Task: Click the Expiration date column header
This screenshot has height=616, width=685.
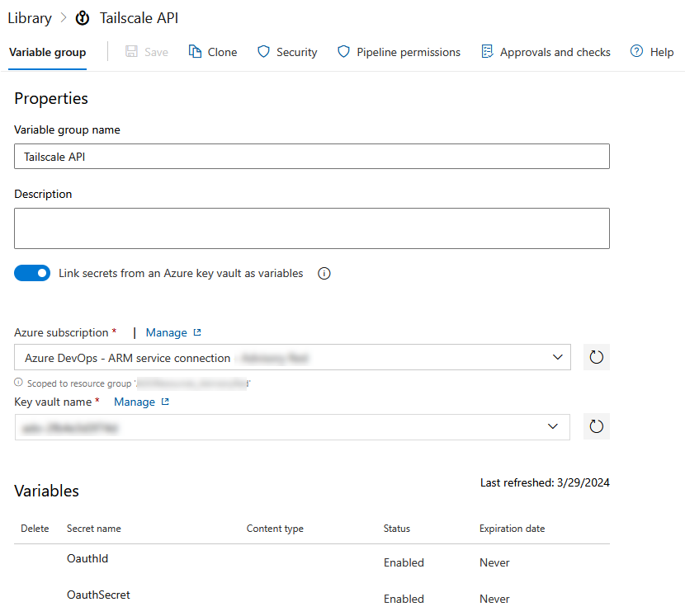Action: 512,529
